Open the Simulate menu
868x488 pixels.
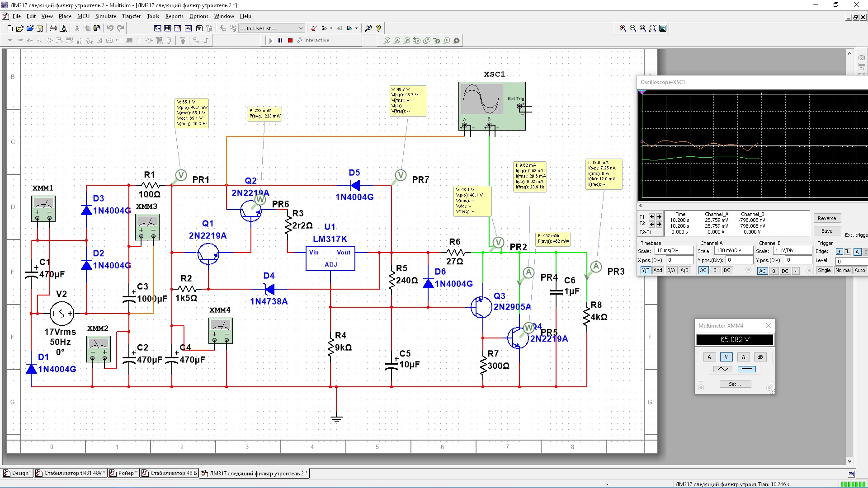[105, 16]
